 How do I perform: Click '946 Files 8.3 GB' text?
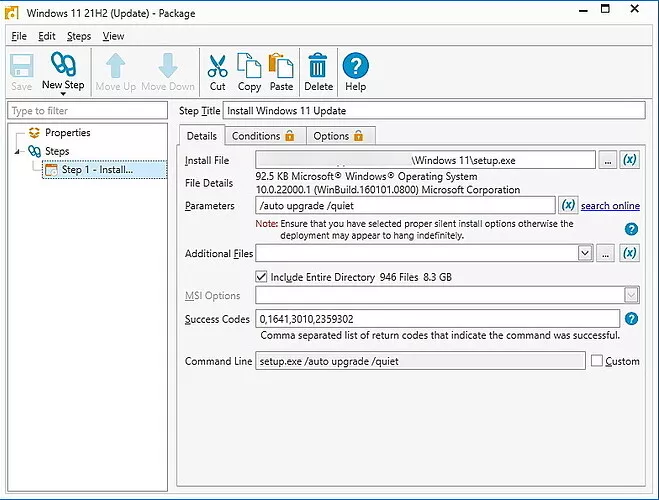415,277
